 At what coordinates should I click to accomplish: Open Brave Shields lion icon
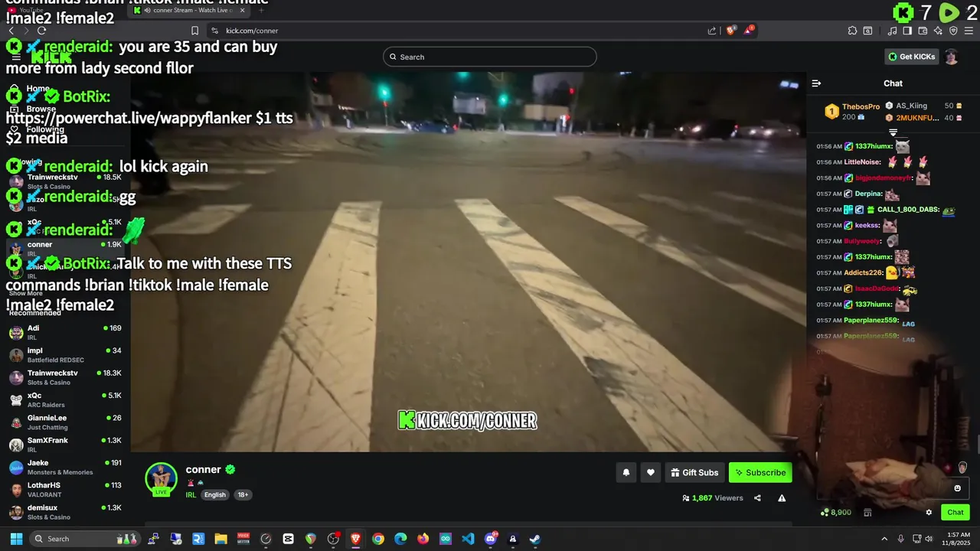tap(731, 31)
